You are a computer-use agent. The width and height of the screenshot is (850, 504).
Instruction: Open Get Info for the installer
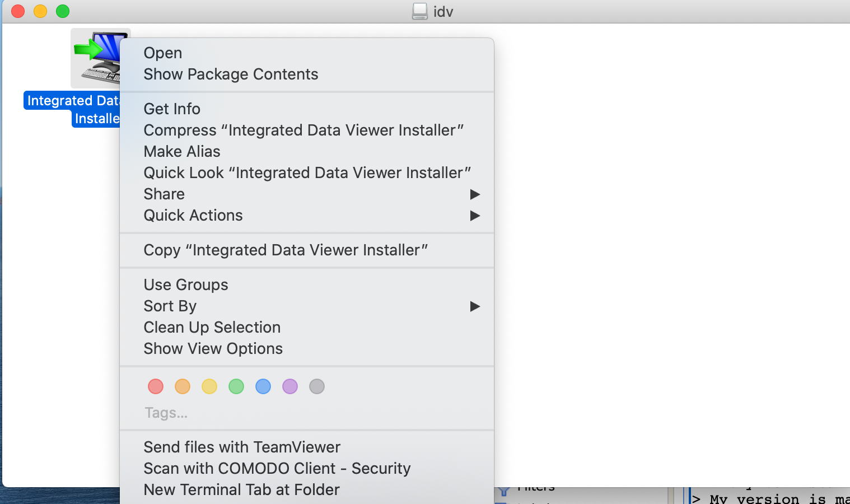click(x=172, y=109)
